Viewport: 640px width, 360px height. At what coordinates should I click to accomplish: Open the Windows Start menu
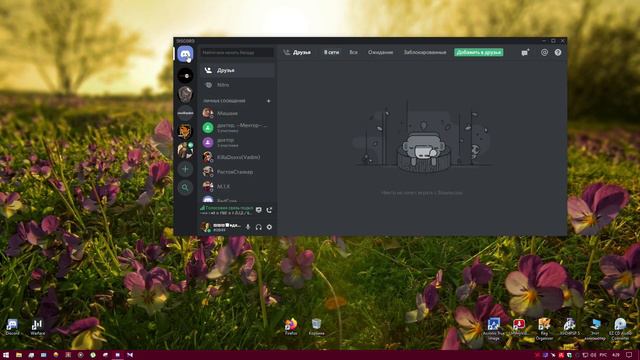pos(6,355)
